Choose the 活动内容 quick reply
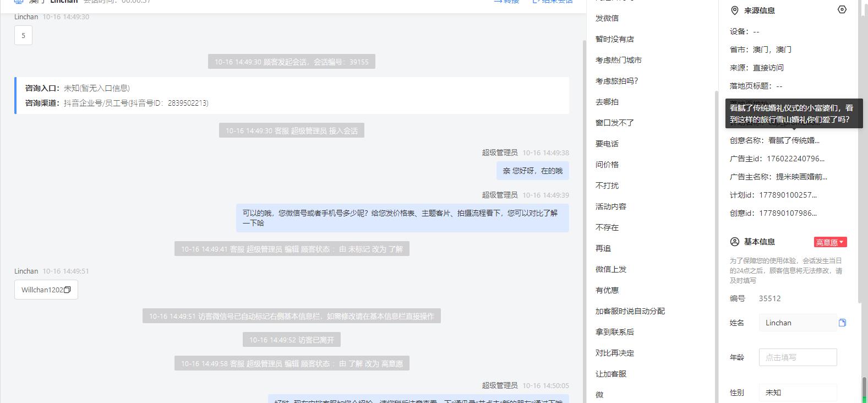 pos(611,206)
